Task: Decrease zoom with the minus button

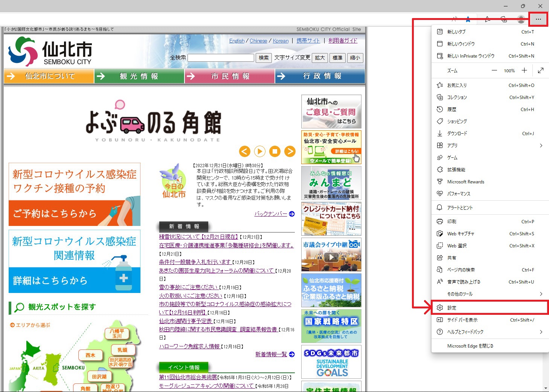Action: [x=494, y=70]
